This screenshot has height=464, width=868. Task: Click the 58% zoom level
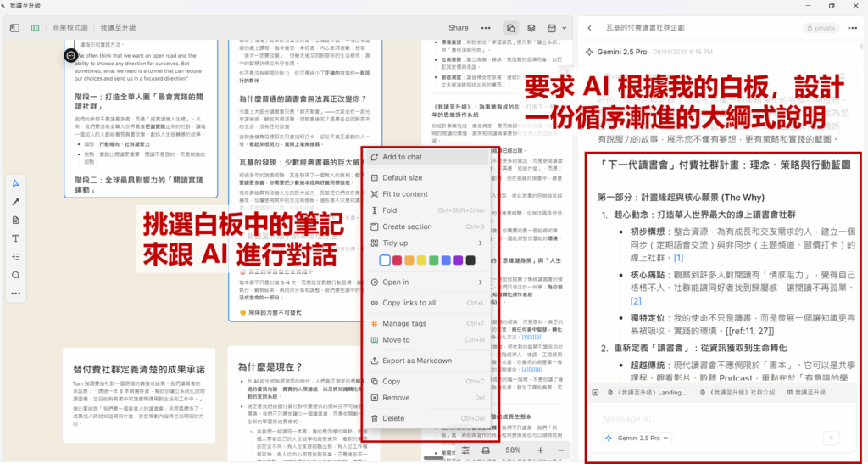[513, 450]
